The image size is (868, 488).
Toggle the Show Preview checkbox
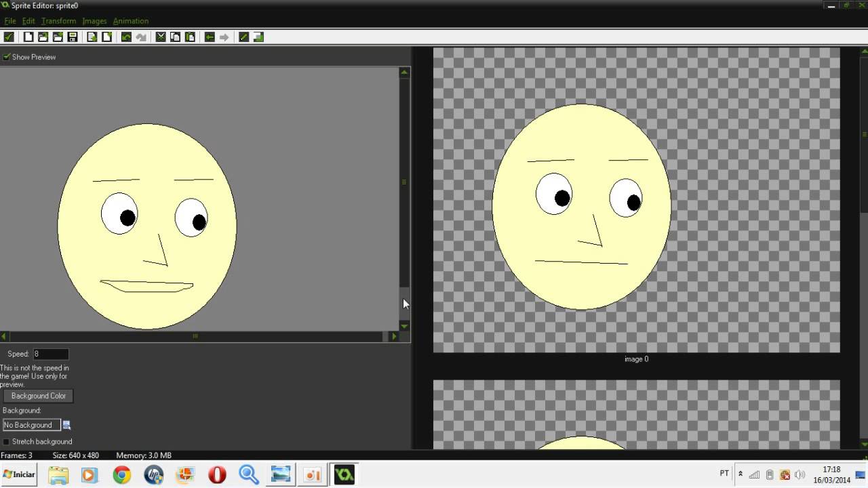[7, 57]
